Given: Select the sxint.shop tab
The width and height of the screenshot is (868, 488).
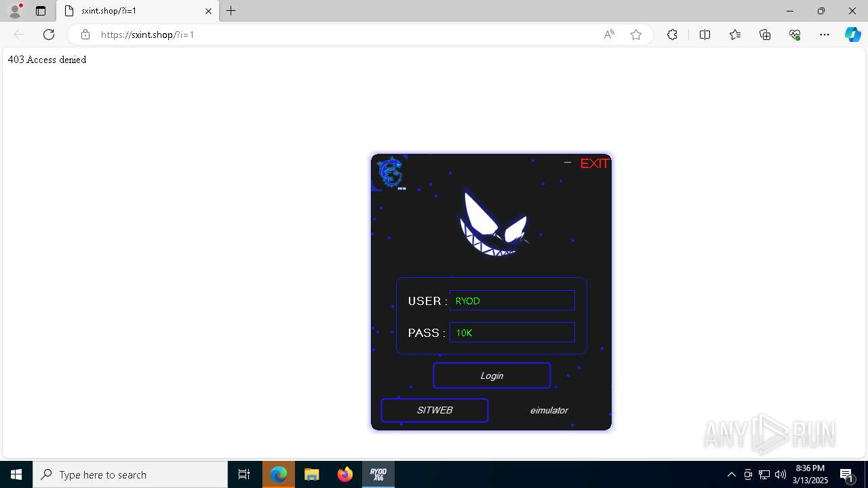Looking at the screenshot, I should pyautogui.click(x=138, y=11).
